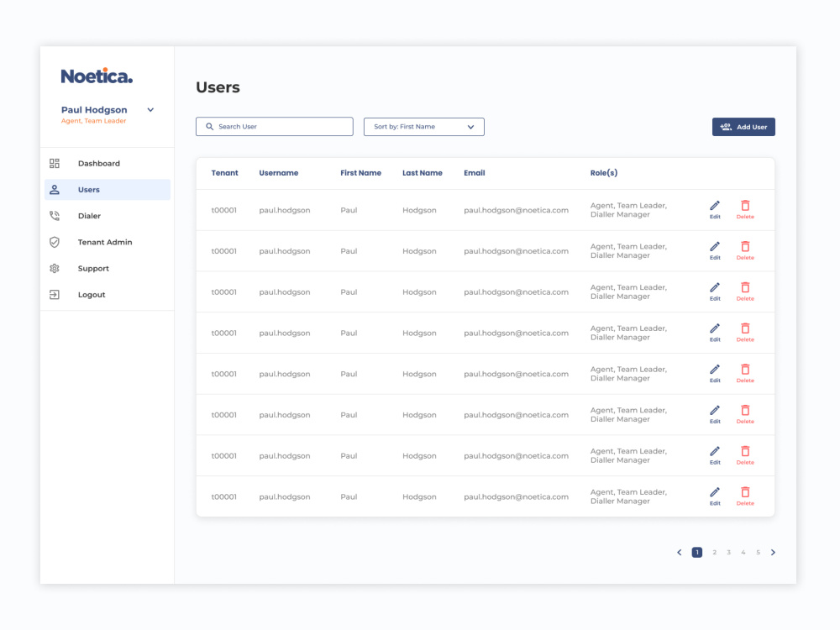Click the Username column header
The height and width of the screenshot is (630, 840).
279,173
